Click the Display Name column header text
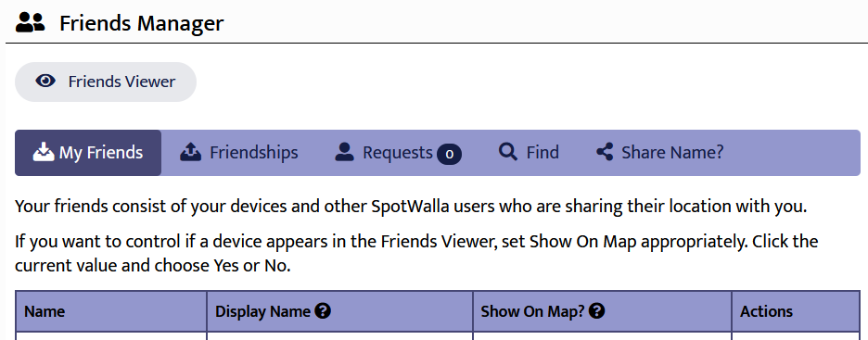This screenshot has width=868, height=340. coord(262,312)
